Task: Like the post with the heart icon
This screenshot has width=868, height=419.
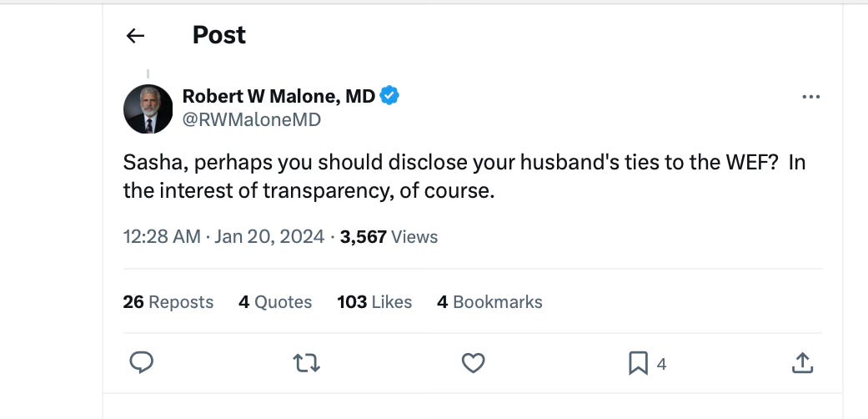Action: click(x=474, y=364)
